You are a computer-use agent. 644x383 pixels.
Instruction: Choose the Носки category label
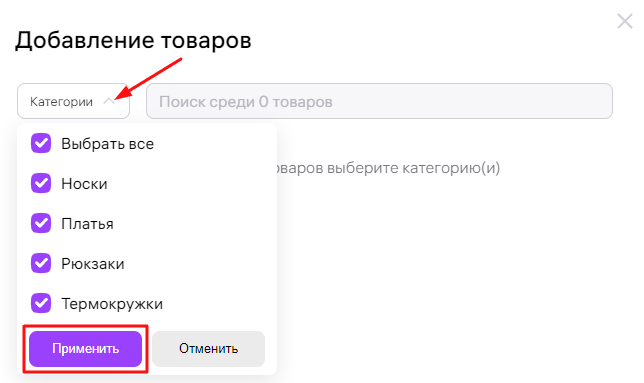coord(84,184)
